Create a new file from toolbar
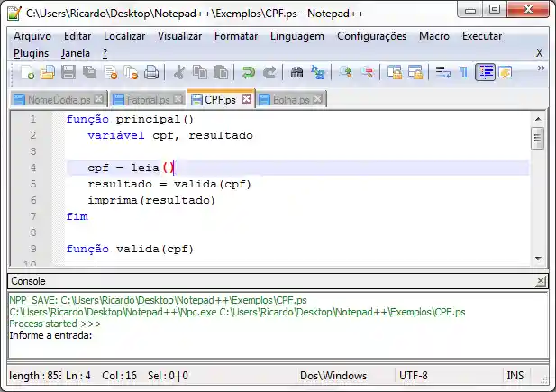 tap(28, 72)
